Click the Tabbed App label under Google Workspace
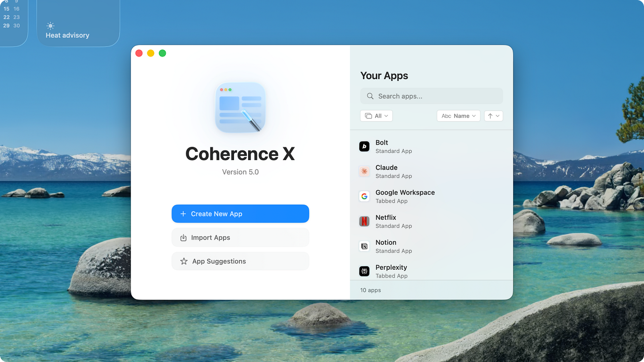The height and width of the screenshot is (362, 644). coord(391,201)
